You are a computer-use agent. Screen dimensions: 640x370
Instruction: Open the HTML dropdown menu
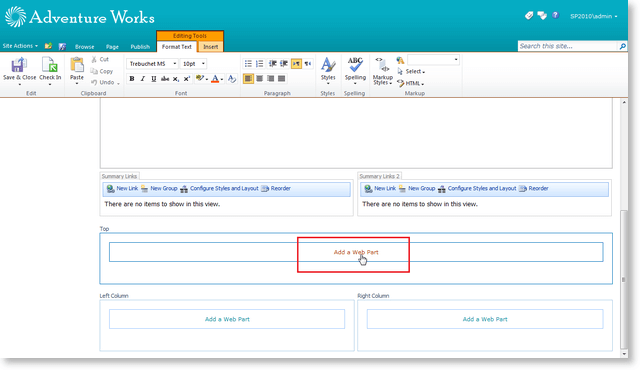pyautogui.click(x=411, y=83)
